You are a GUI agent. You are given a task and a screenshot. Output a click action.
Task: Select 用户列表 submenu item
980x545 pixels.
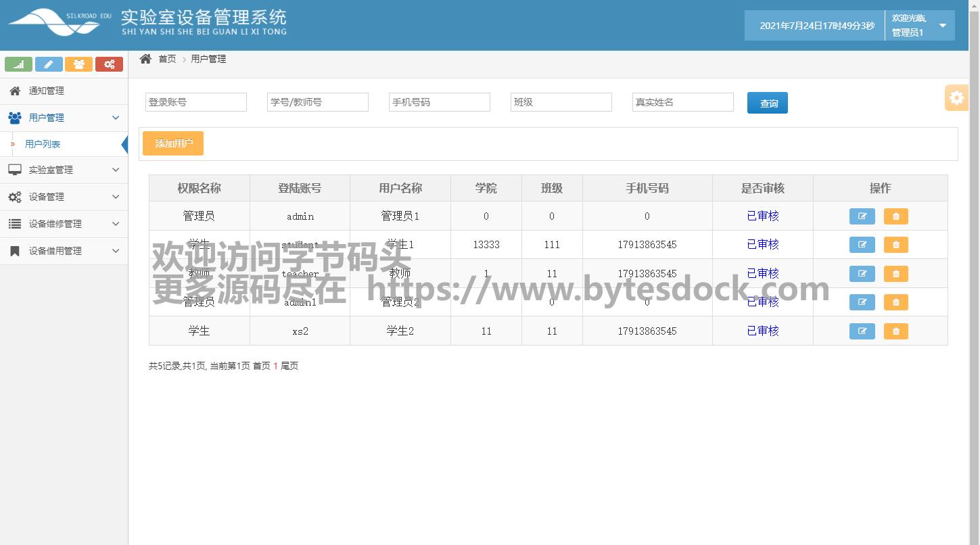[43, 144]
